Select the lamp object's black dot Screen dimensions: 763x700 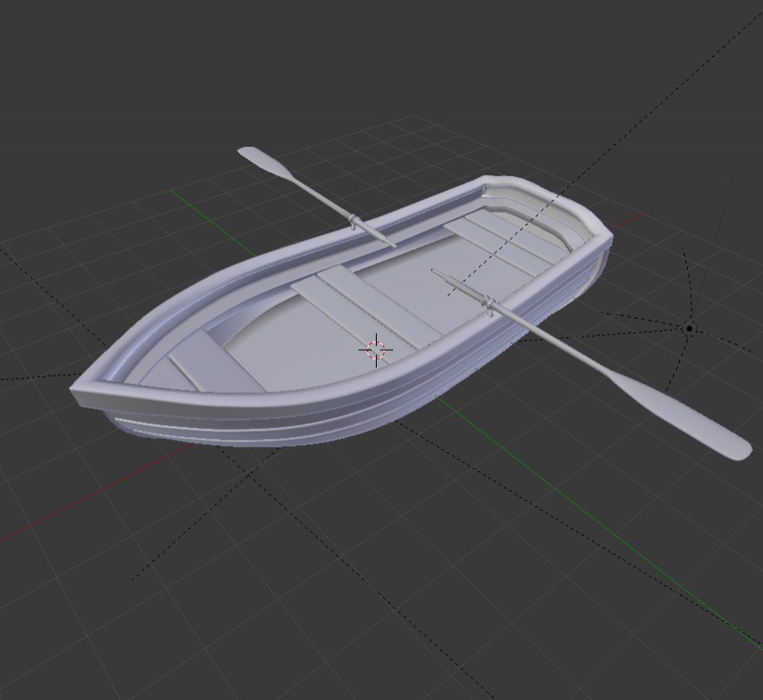pos(689,328)
